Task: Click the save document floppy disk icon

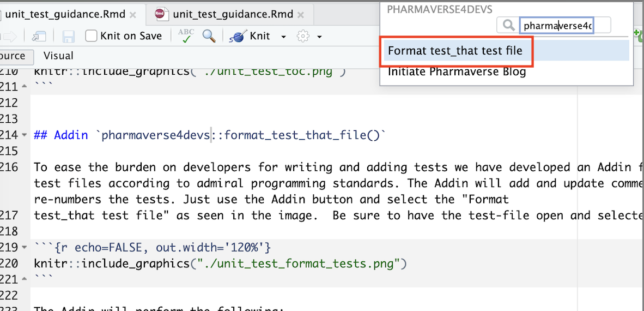Action: pos(69,37)
